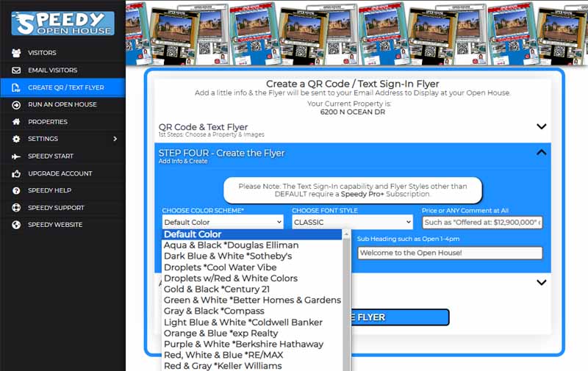588x371 pixels.
Task: Click the 6200 N OCEAN DR property text
Action: pyautogui.click(x=353, y=112)
